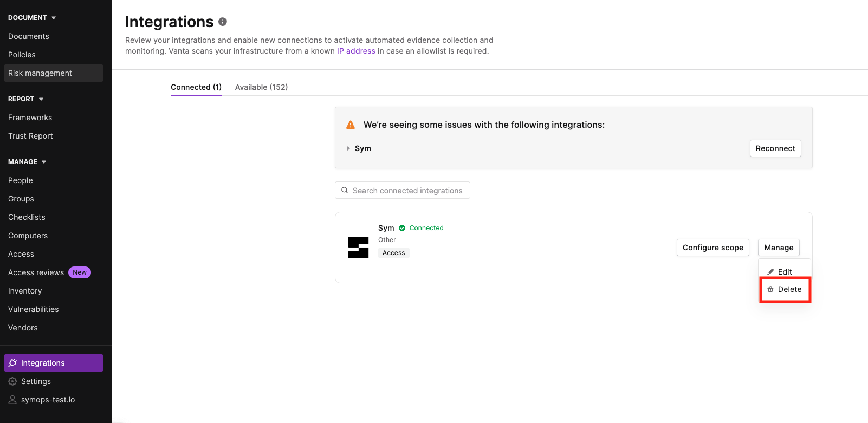Click the Reconnect button
Viewport: 868px width, 423px height.
click(775, 148)
